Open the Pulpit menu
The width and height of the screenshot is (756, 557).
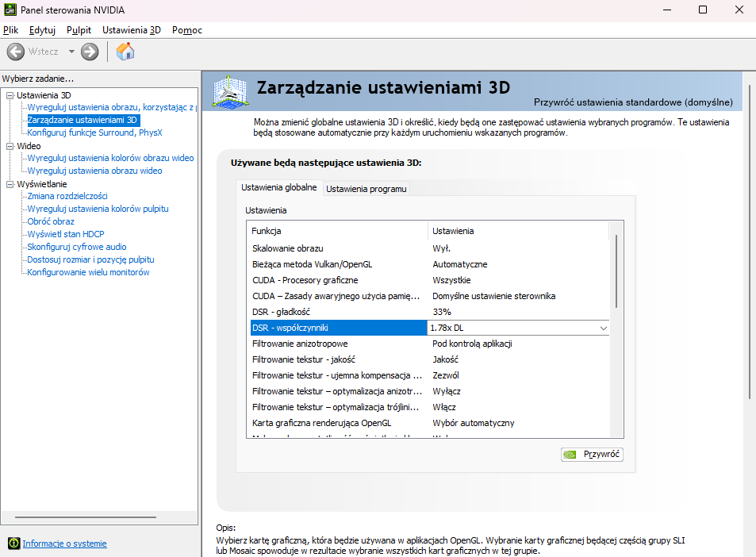(x=79, y=30)
